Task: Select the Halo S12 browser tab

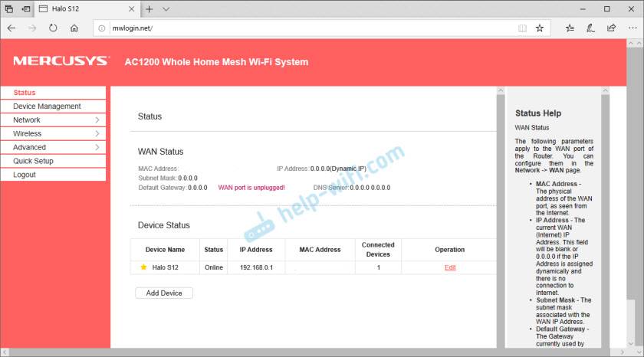Action: 87,8
